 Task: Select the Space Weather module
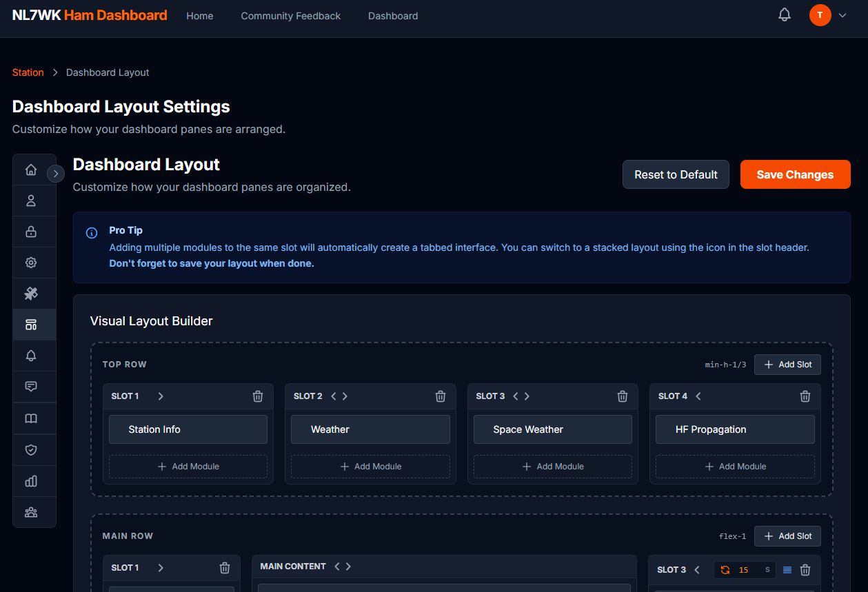click(553, 429)
